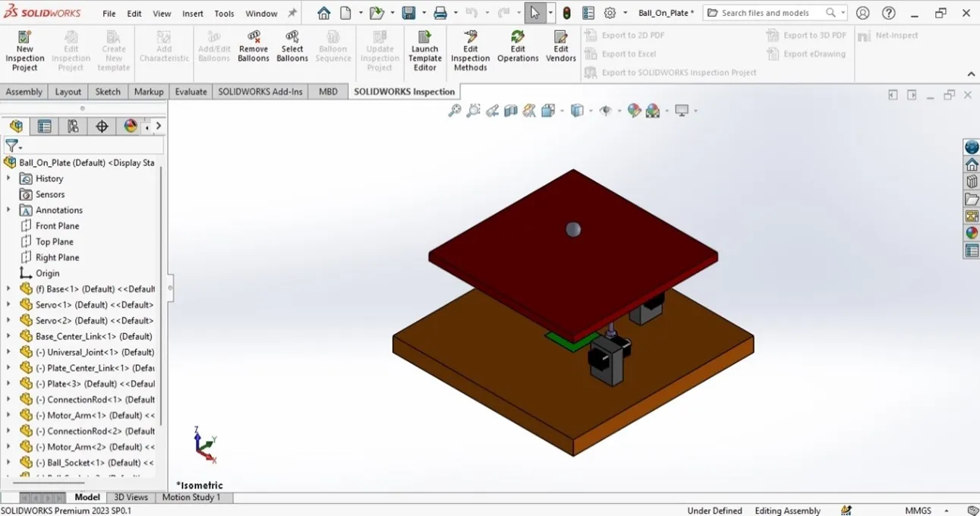980x516 pixels.
Task: Open the Save options dropdown arrow
Action: click(423, 13)
